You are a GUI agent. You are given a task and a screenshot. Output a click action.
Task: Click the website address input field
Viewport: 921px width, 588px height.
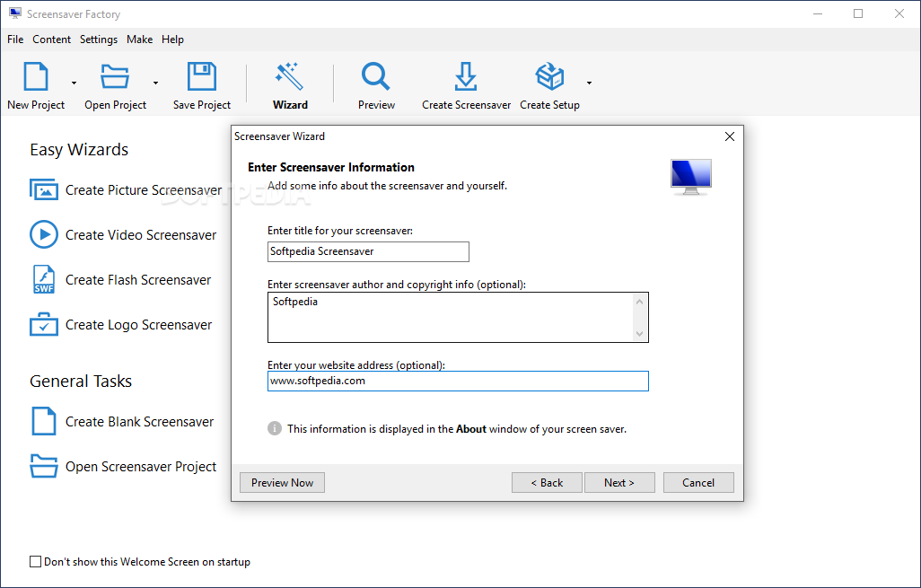click(458, 381)
